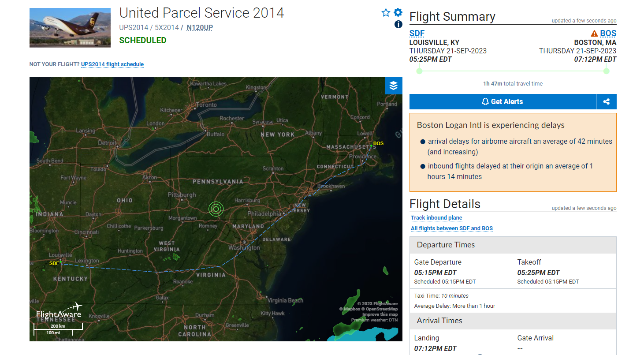Click the FlightAware logo on map
This screenshot has height=355, width=644.
point(59,311)
